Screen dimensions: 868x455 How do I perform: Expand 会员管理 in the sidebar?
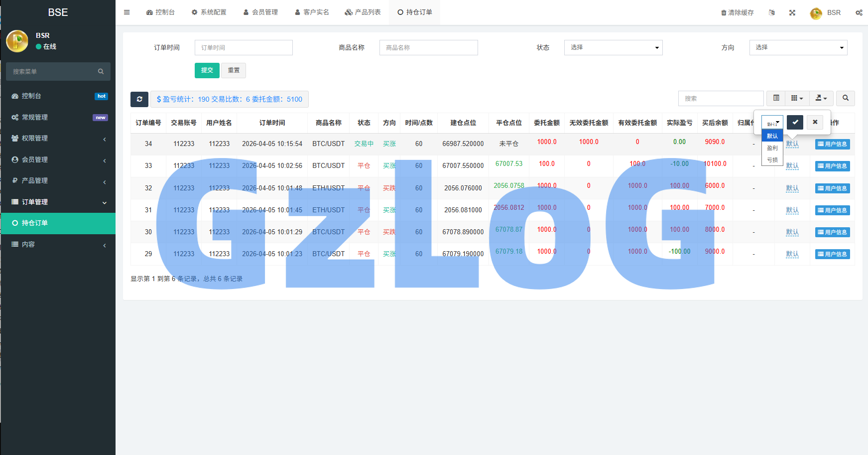[x=58, y=159]
